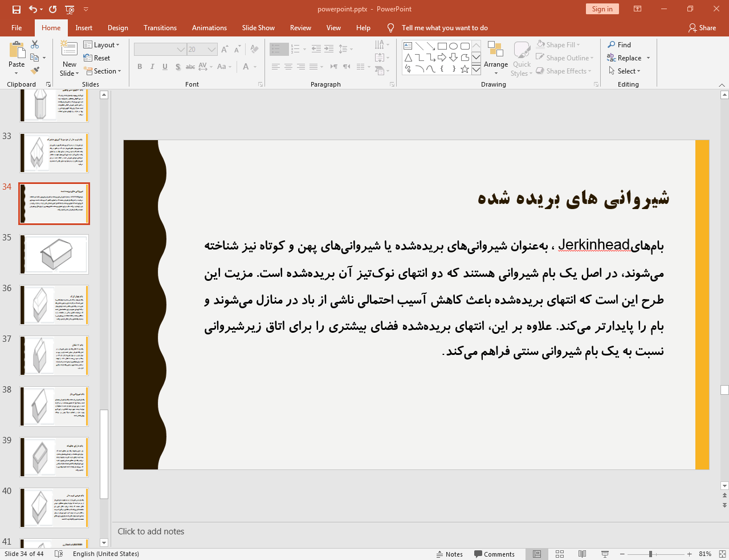Pick the star shape from gallery
The width and height of the screenshot is (729, 560).
[x=465, y=69]
